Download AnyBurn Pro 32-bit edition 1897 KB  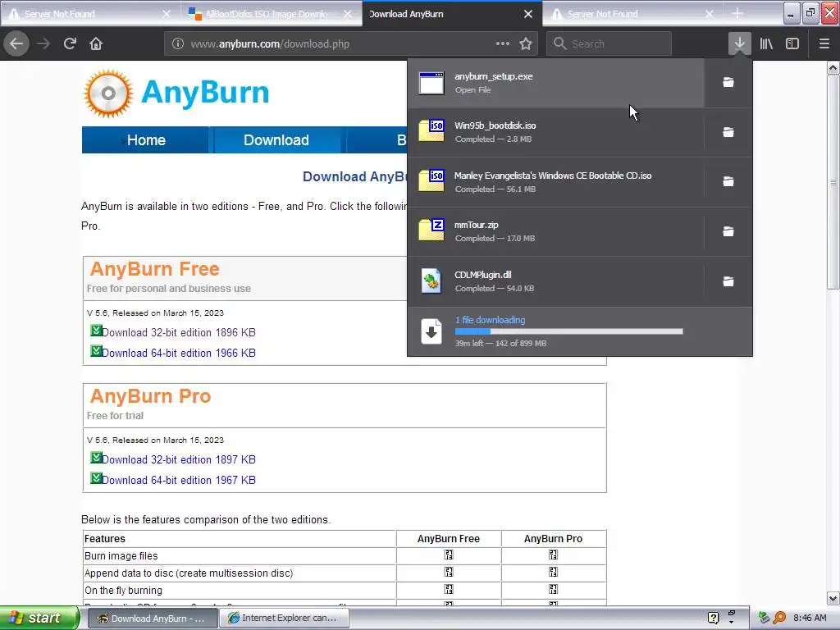[x=178, y=459]
